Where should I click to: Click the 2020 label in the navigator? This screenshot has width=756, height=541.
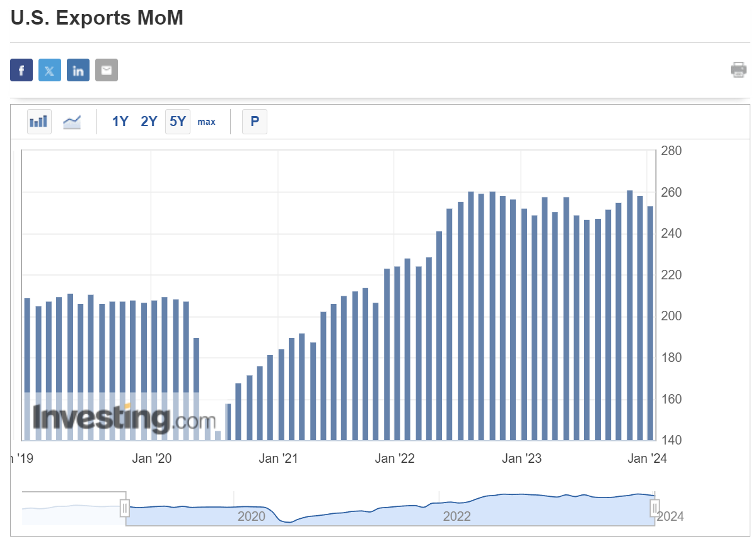[x=251, y=517]
